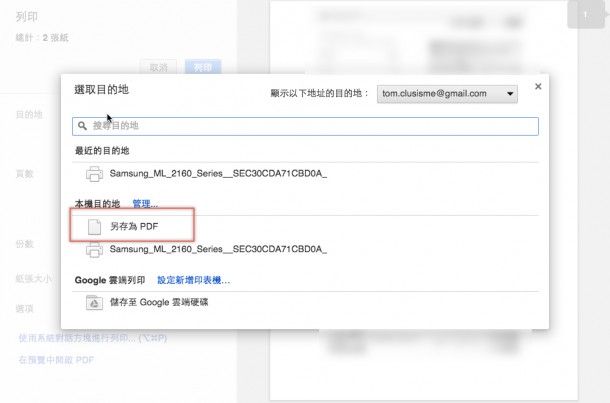Click the blue 列印 print button
This screenshot has height=403, width=610.
coord(203,67)
